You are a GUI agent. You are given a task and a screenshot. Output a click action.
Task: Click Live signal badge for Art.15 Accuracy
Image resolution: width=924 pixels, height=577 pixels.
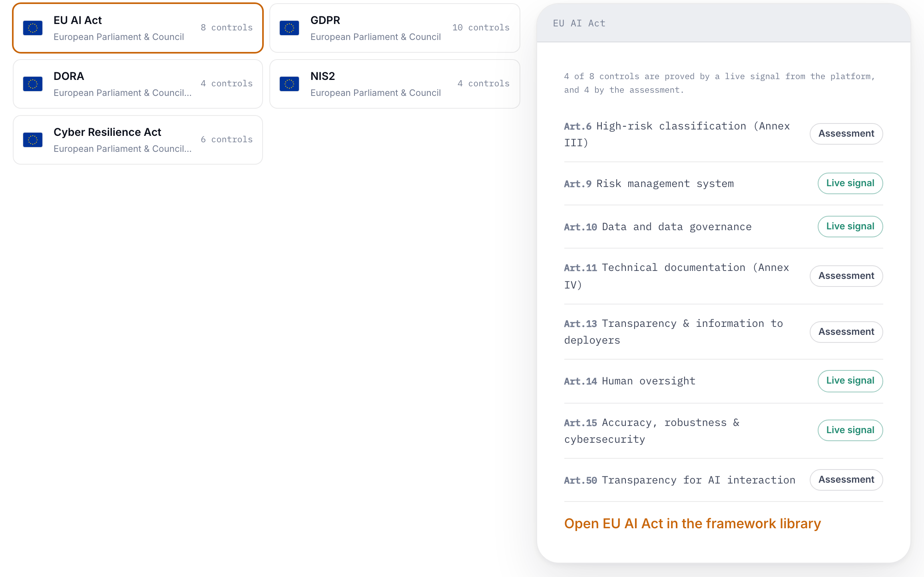850,430
